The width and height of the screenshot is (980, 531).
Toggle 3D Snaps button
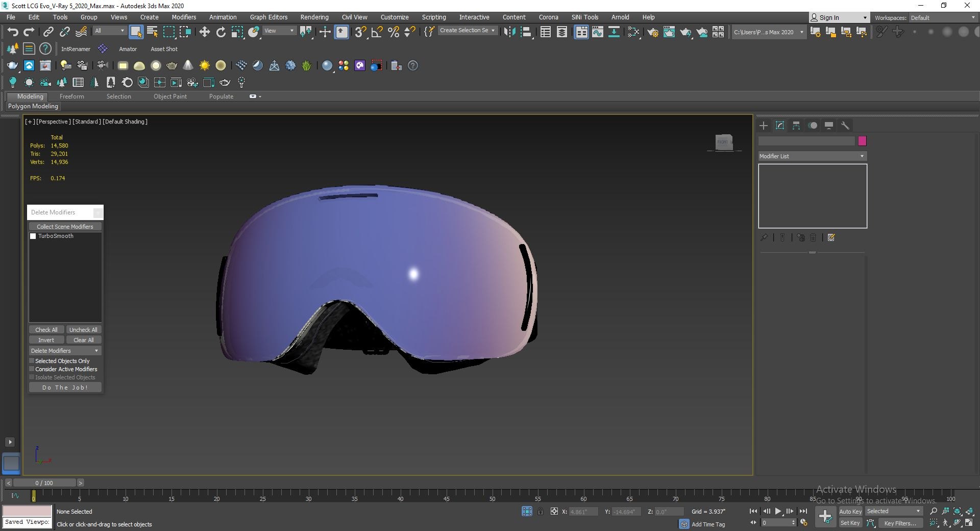(360, 32)
